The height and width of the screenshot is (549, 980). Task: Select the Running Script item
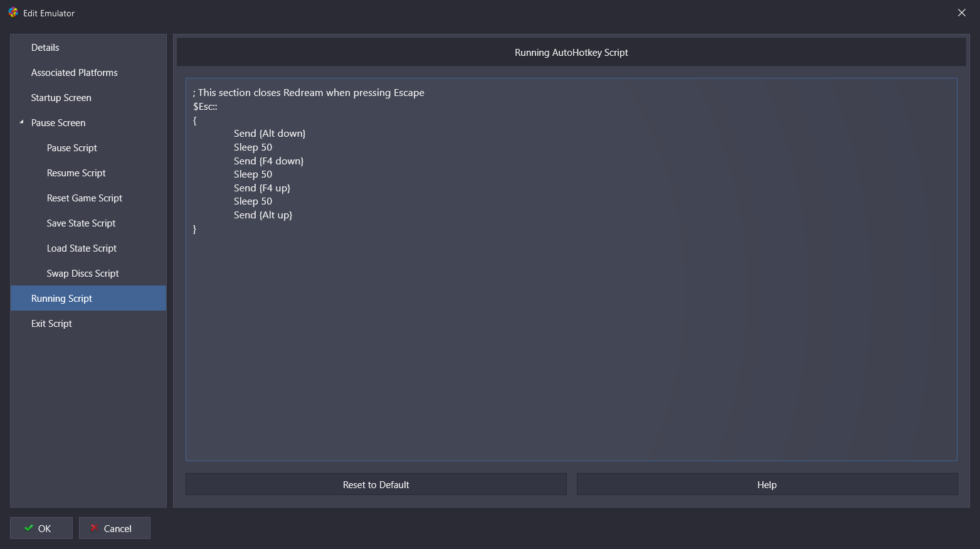[x=88, y=299]
